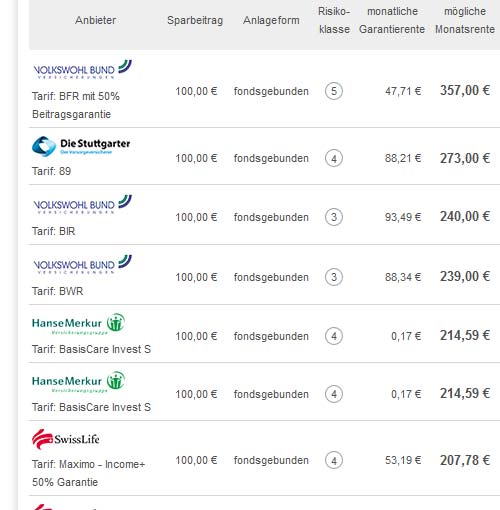Sort by Anbieter column header
Screen dimensions: 500x510
[x=95, y=20]
